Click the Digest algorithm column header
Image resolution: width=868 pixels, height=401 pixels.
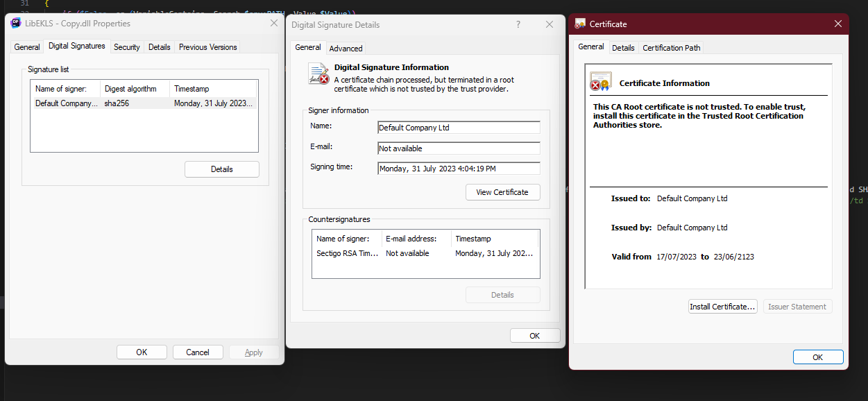tap(135, 89)
